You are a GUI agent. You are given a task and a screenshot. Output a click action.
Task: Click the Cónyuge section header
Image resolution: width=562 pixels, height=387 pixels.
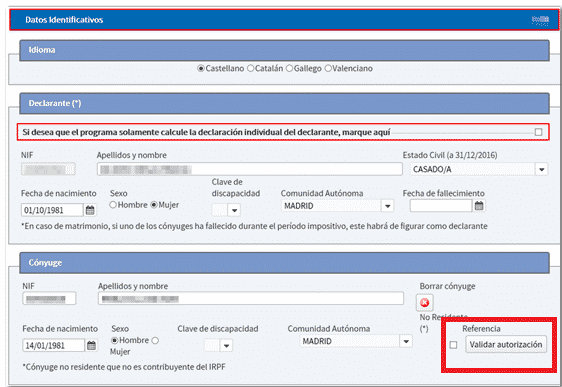pos(284,263)
